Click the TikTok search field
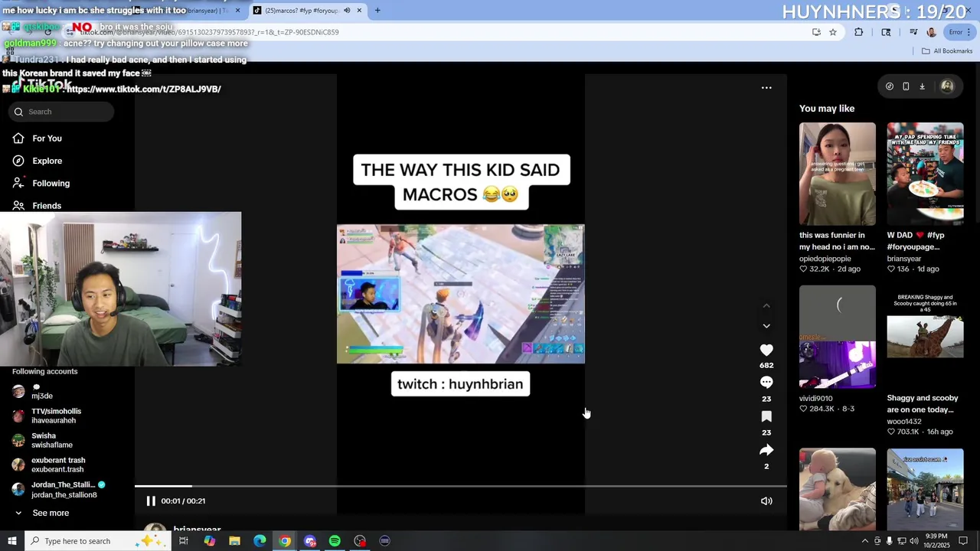This screenshot has width=980, height=551. (61, 112)
